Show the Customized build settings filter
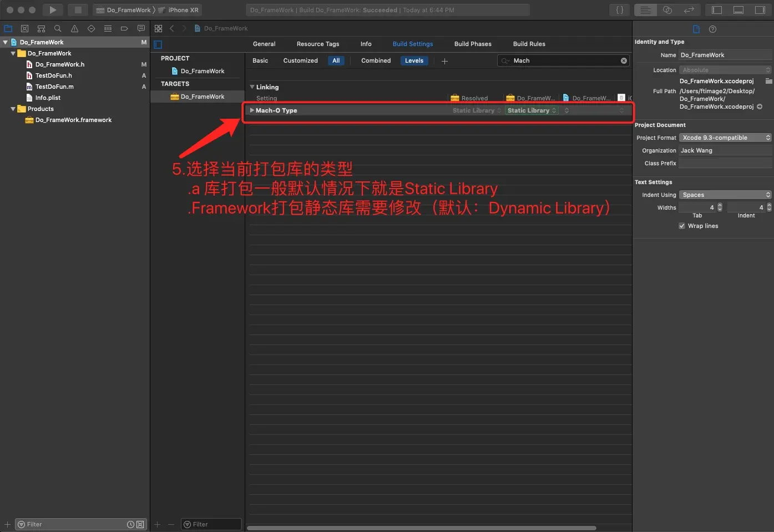This screenshot has width=774, height=532. 301,60
